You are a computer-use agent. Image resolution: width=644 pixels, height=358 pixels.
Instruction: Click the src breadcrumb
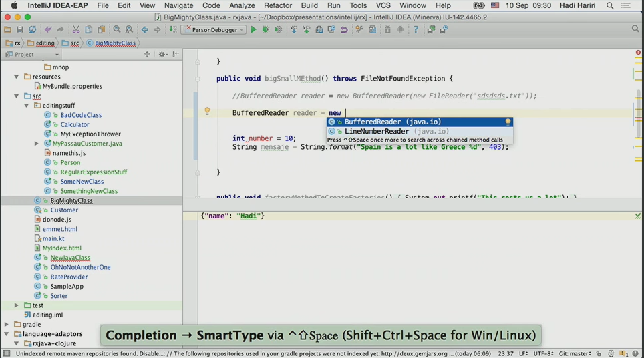pos(71,43)
